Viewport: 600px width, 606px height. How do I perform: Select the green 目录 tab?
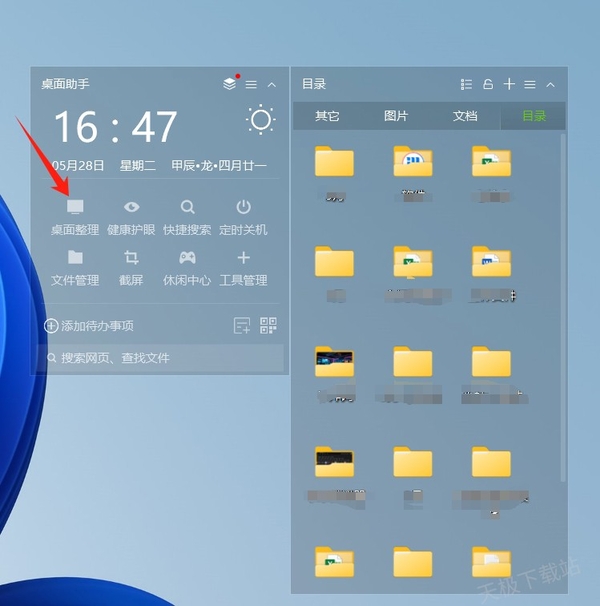534,116
